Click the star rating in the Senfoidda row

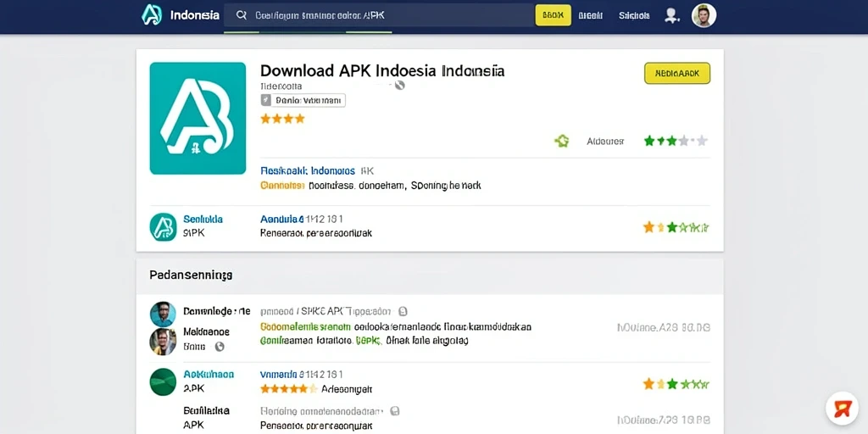(x=676, y=227)
